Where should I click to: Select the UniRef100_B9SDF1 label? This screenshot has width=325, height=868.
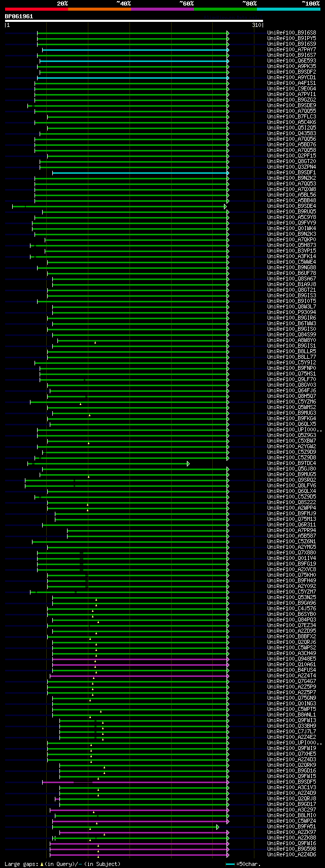291,173
